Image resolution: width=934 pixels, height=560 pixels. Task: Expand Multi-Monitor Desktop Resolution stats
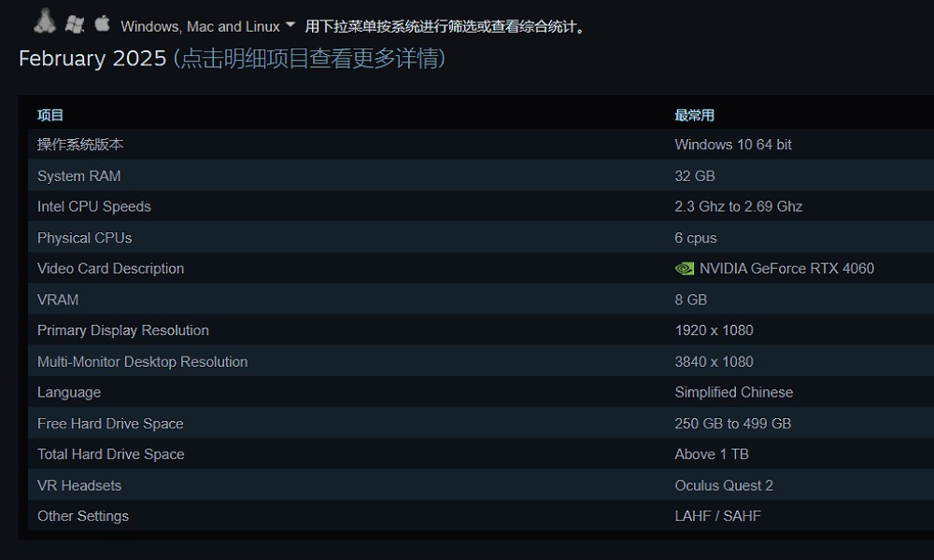(142, 361)
